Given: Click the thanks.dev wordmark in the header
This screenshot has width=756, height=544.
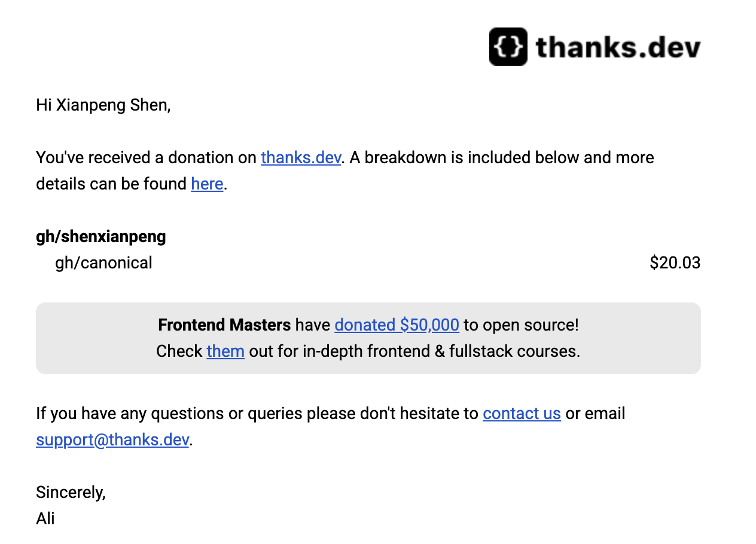Looking at the screenshot, I should (618, 47).
